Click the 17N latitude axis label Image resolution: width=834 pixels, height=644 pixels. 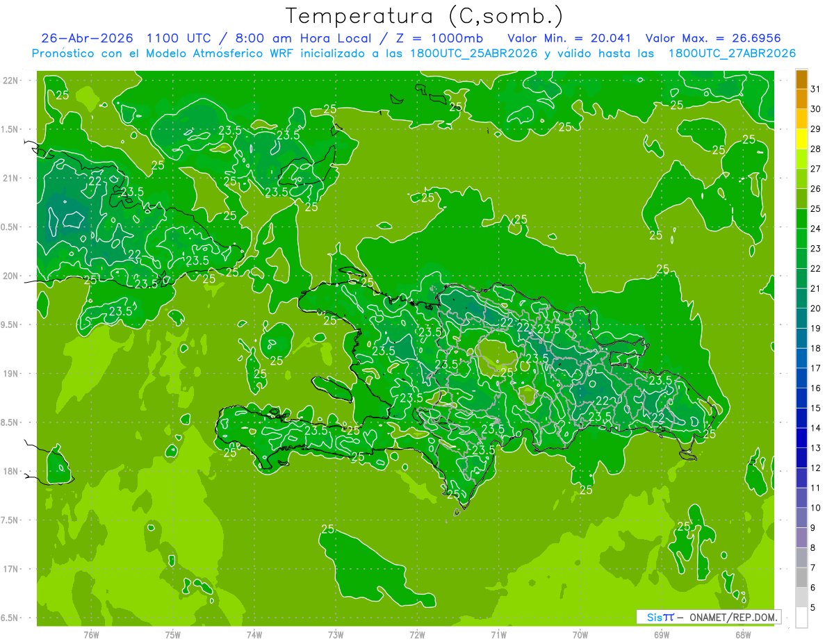[x=10, y=569]
